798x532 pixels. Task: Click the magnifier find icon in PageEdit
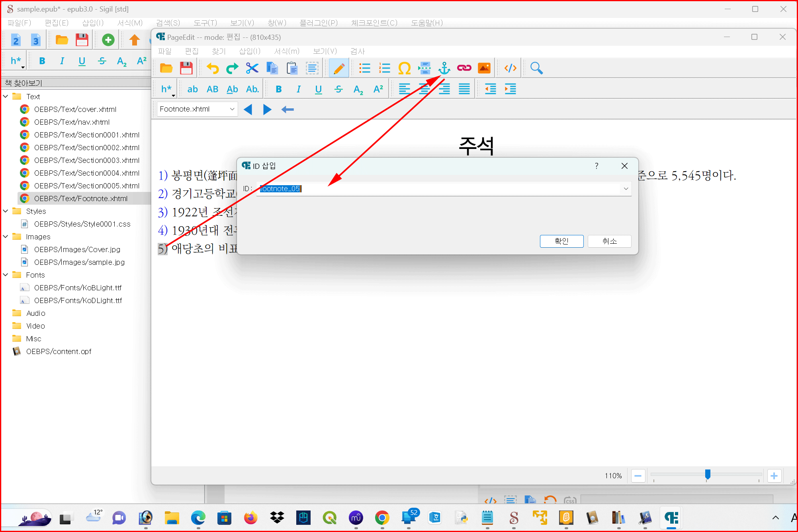pyautogui.click(x=536, y=68)
